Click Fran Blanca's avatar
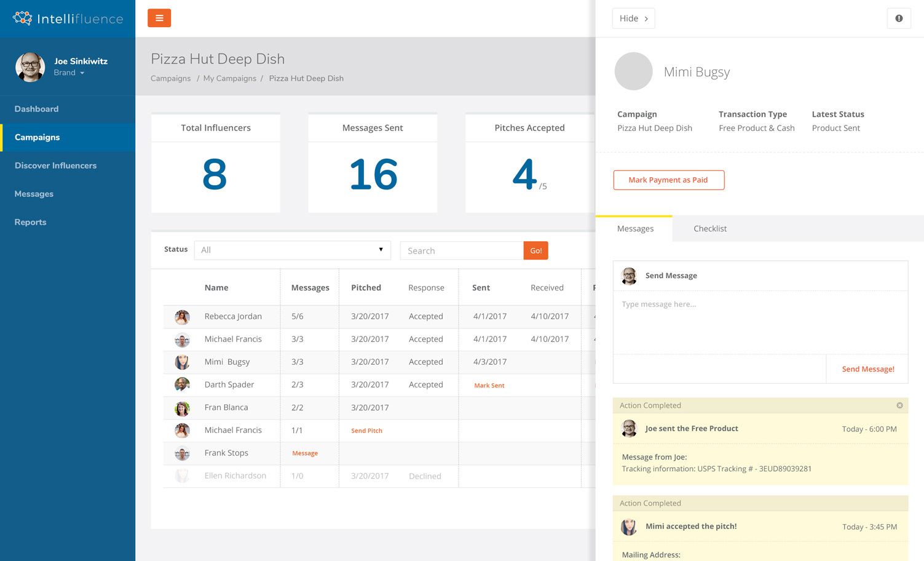The width and height of the screenshot is (924, 561). (x=182, y=408)
